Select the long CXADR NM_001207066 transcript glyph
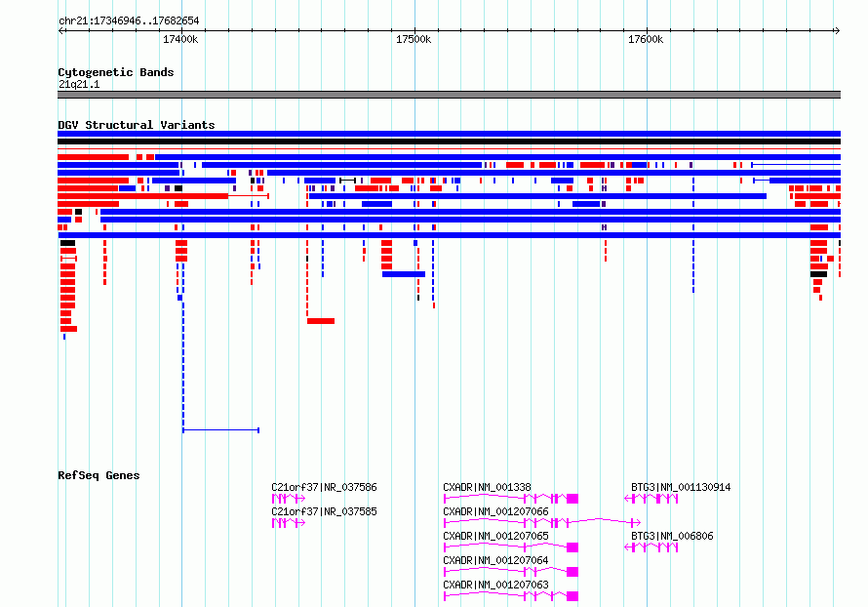The height and width of the screenshot is (607, 868). pyautogui.click(x=542, y=523)
